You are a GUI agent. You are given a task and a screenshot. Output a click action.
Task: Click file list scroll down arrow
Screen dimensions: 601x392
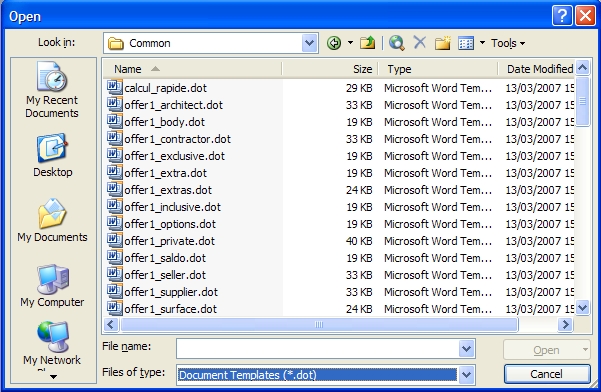pos(583,307)
